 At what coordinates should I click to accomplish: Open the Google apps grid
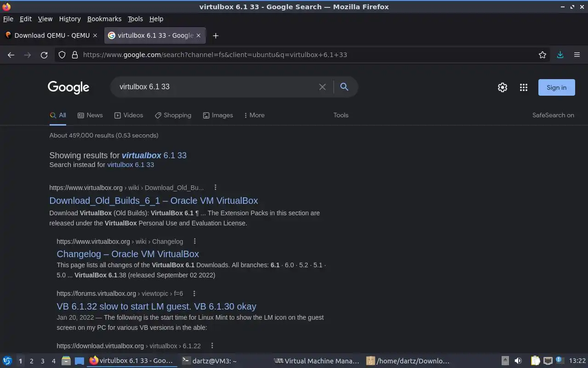pos(524,87)
